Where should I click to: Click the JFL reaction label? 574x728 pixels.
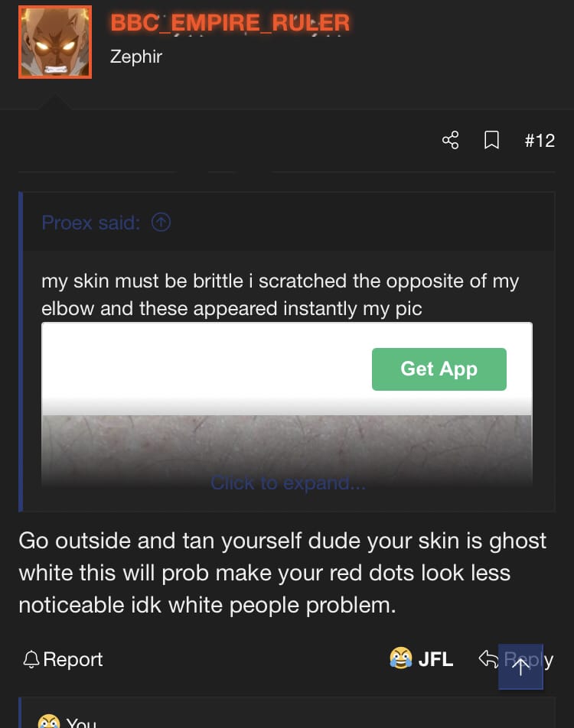point(435,659)
